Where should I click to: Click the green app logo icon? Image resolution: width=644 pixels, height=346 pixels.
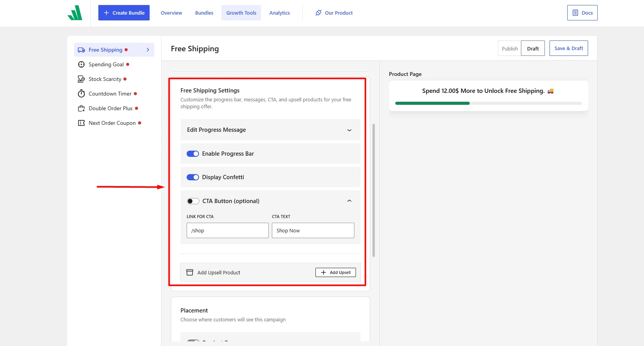pos(75,13)
